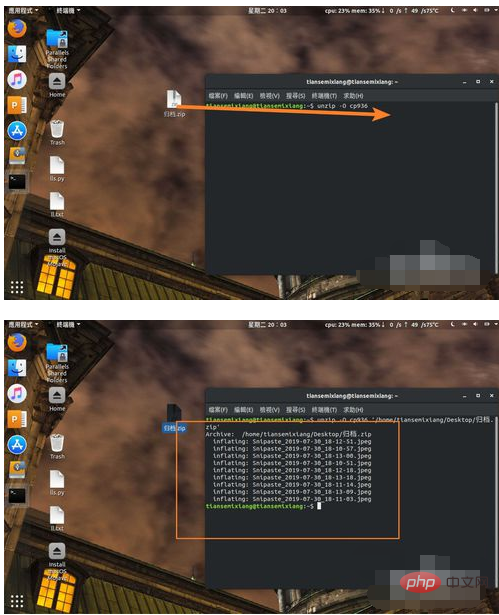Open the 檔案(F) menu in the terminal
The height and width of the screenshot is (615, 499).
pyautogui.click(x=218, y=96)
